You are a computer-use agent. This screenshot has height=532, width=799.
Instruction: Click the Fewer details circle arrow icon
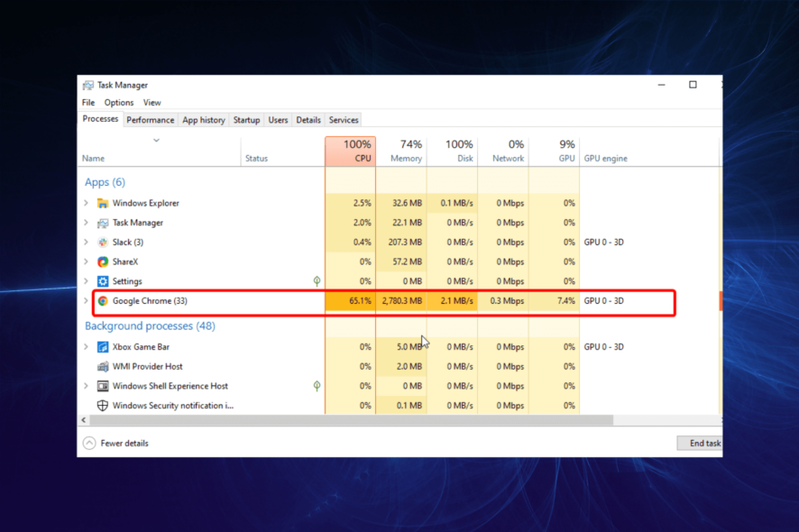tap(89, 443)
